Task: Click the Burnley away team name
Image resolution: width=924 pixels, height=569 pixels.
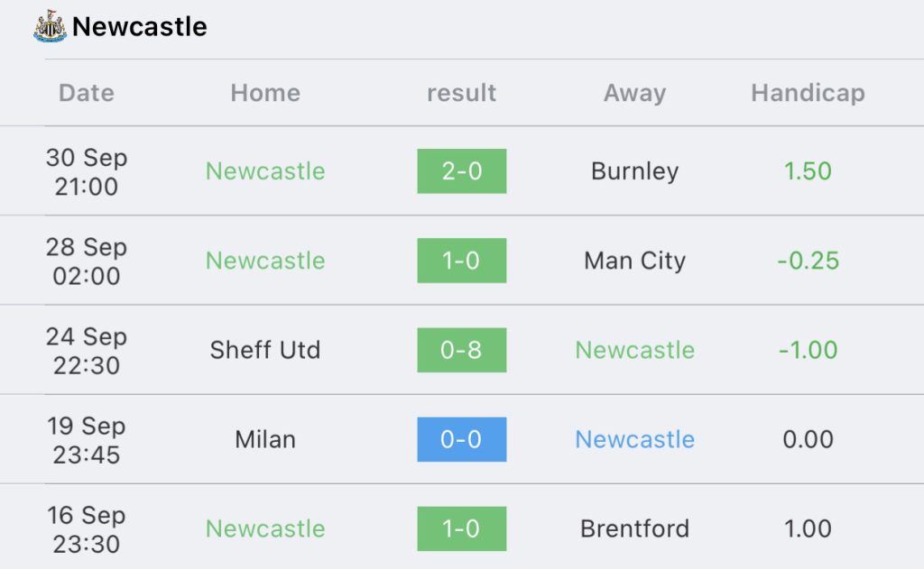Action: pos(634,171)
